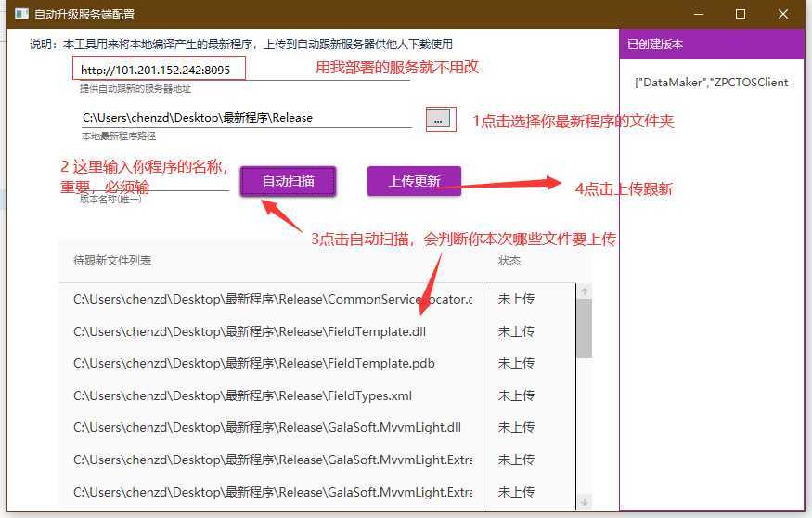Click the server address field http://101.201.152.242:8095
812x518 pixels.
(x=243, y=70)
